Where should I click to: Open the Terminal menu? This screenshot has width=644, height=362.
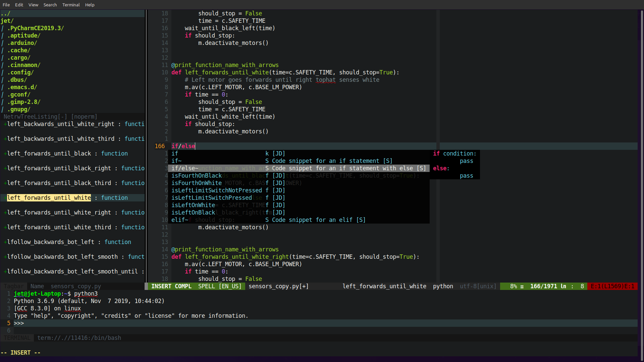71,5
